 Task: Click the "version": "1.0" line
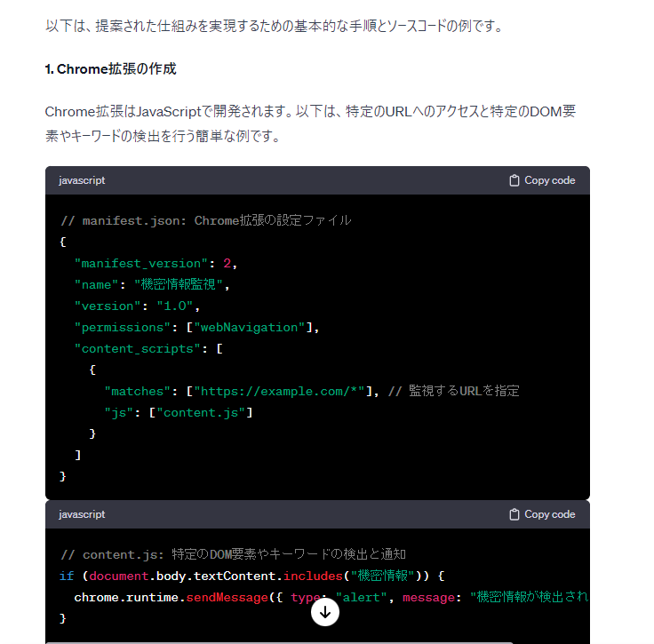pyautogui.click(x=137, y=306)
